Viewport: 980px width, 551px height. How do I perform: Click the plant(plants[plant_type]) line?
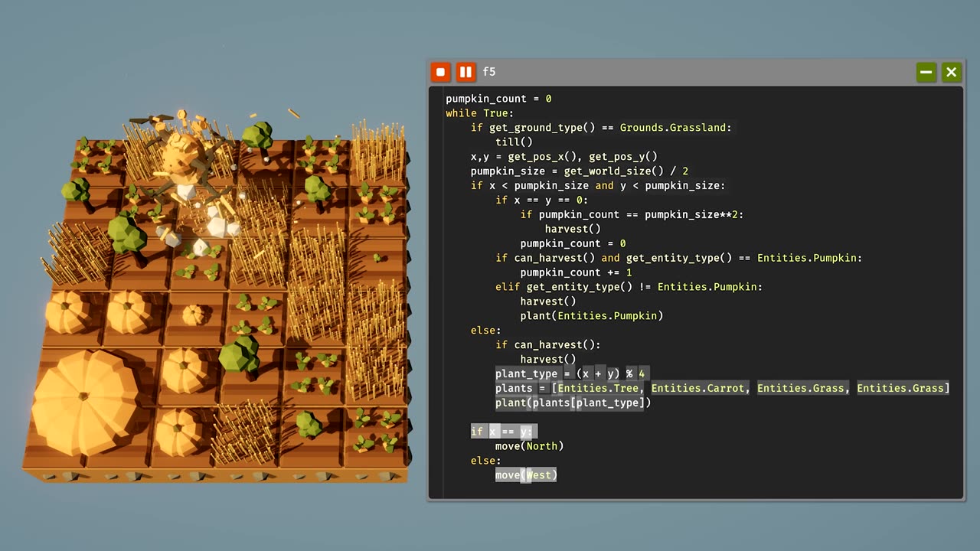573,403
